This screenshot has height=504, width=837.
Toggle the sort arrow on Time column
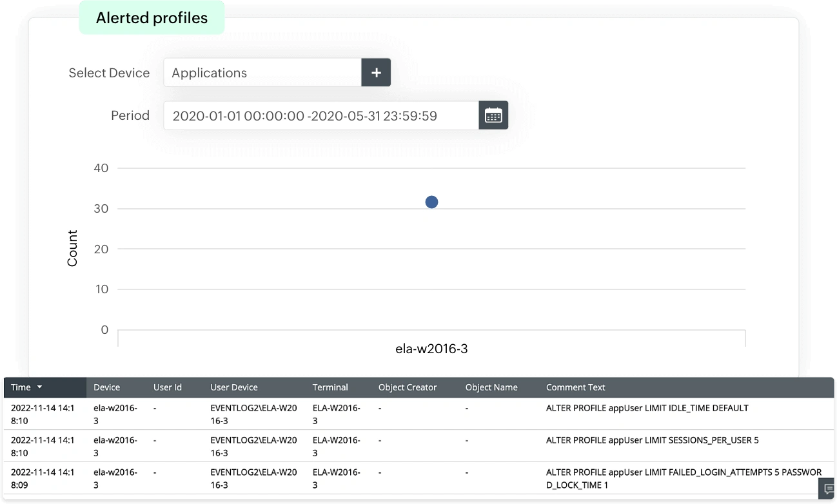39,387
